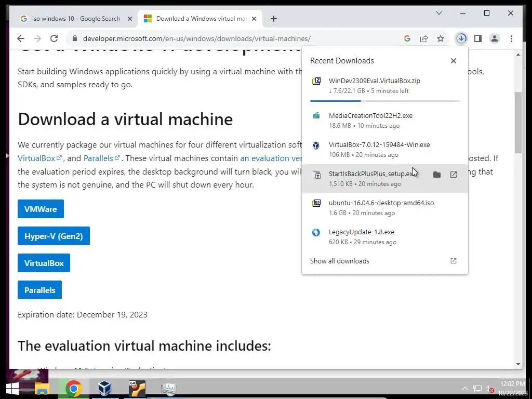Click the VirtualBox installer file icon
Screen dimensions: 532x399
click(x=316, y=145)
